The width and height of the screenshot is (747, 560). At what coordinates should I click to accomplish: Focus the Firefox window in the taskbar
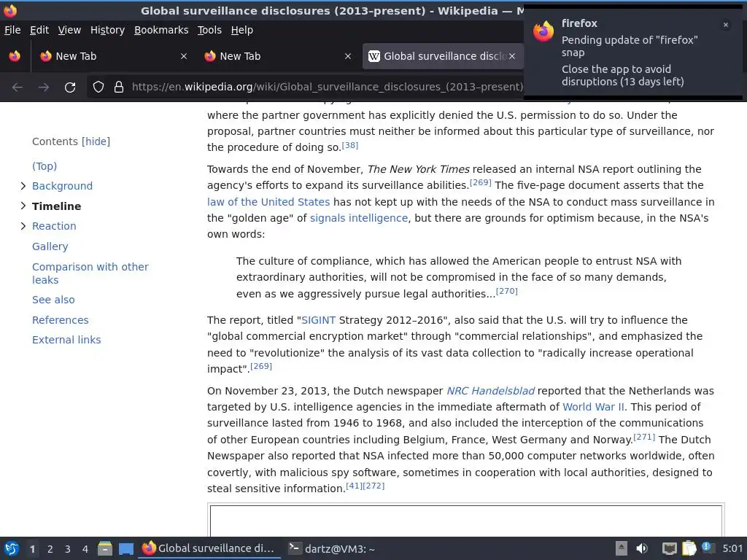[209, 548]
